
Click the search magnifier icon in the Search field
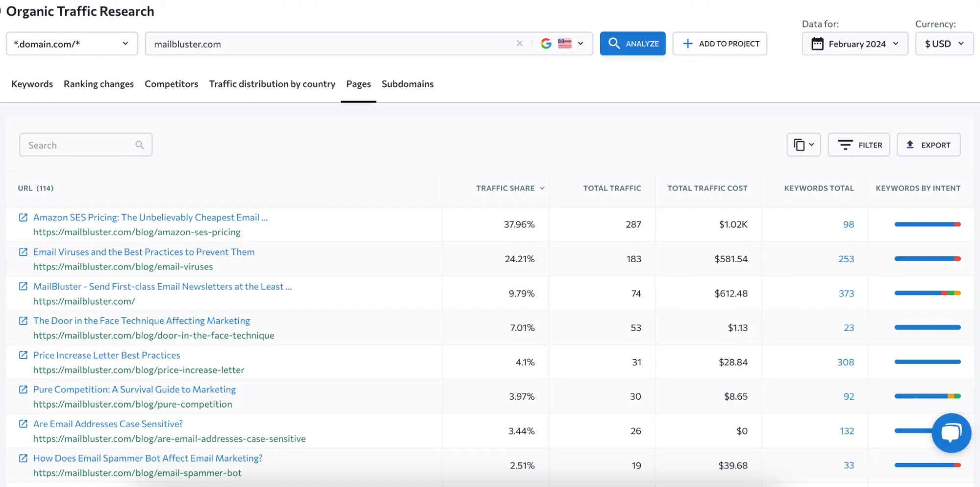click(139, 145)
